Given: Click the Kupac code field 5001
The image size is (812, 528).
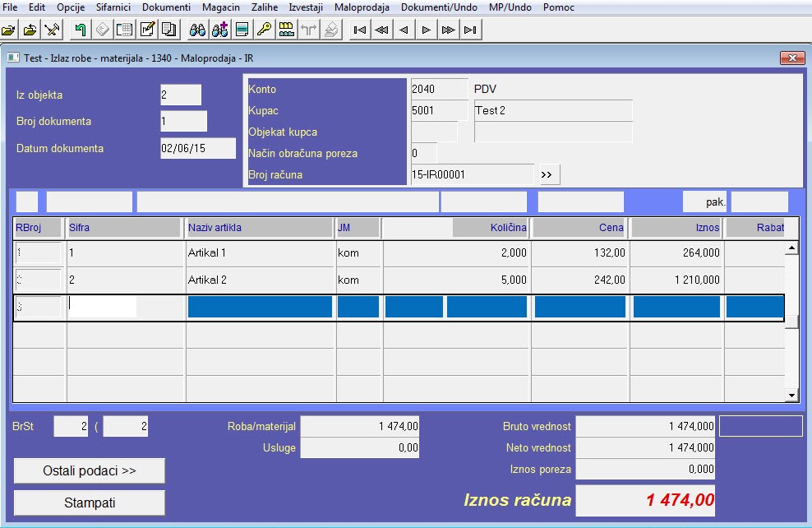Looking at the screenshot, I should pyautogui.click(x=439, y=110).
